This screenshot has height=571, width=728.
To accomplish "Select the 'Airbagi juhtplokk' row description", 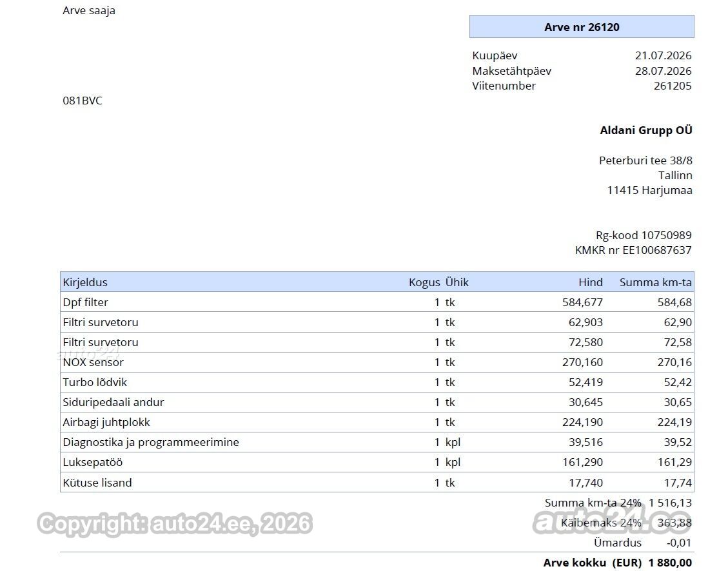I will 106,422.
